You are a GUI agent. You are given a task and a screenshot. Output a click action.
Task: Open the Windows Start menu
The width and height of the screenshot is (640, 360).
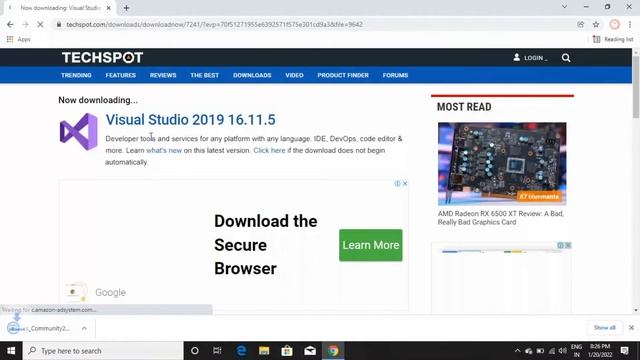click(x=11, y=351)
